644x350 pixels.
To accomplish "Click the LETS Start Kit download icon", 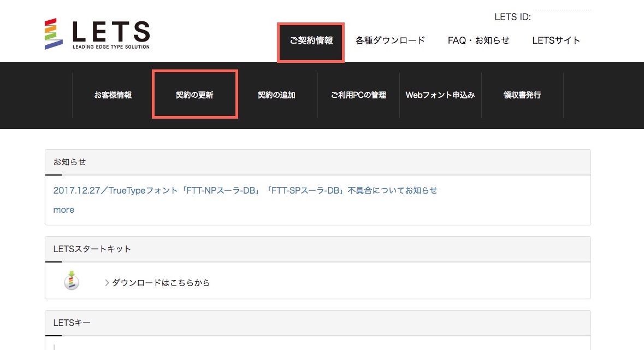I will (x=72, y=281).
